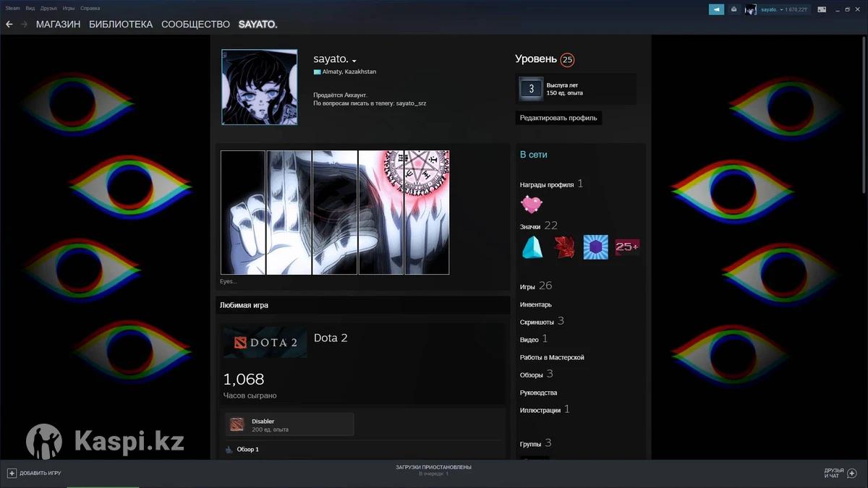
Task: Click the Disabler achievement showcase tile
Action: [x=289, y=424]
